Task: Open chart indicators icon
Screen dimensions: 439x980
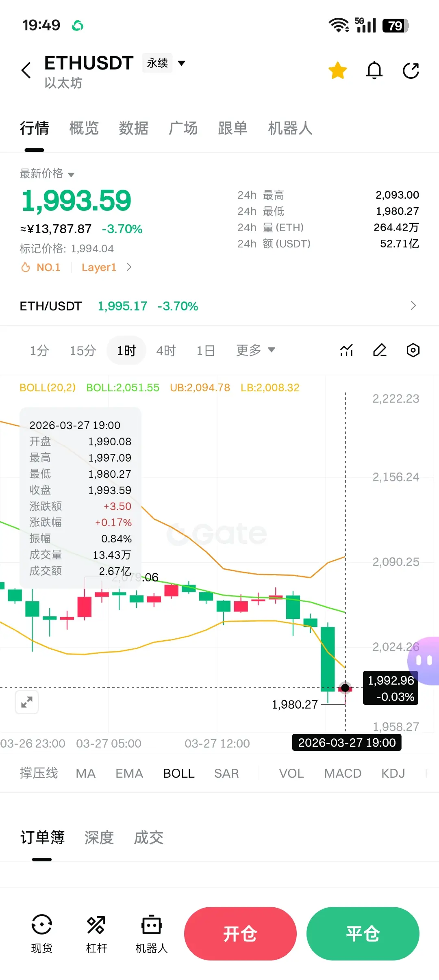Action: click(x=346, y=350)
